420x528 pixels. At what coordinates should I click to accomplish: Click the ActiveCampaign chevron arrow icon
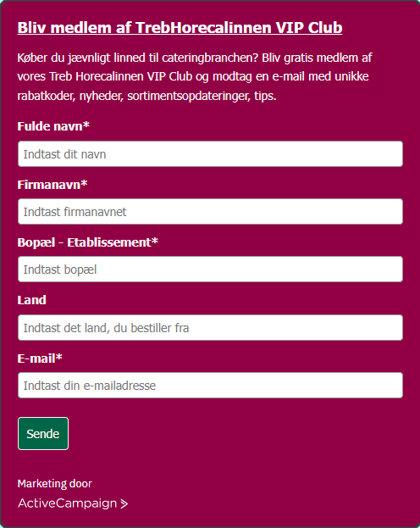pos(124,503)
